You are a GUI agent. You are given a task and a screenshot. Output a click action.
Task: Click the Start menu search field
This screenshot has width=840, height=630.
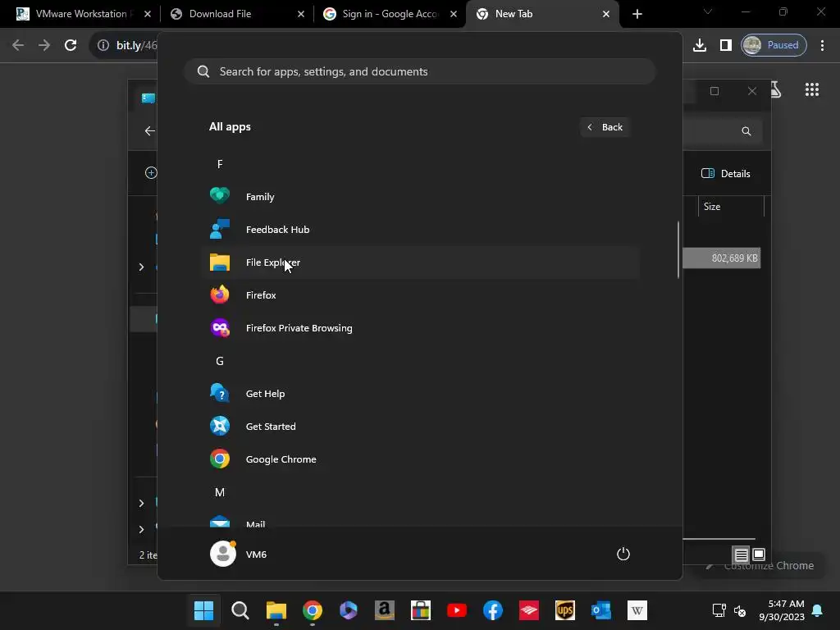click(x=420, y=71)
